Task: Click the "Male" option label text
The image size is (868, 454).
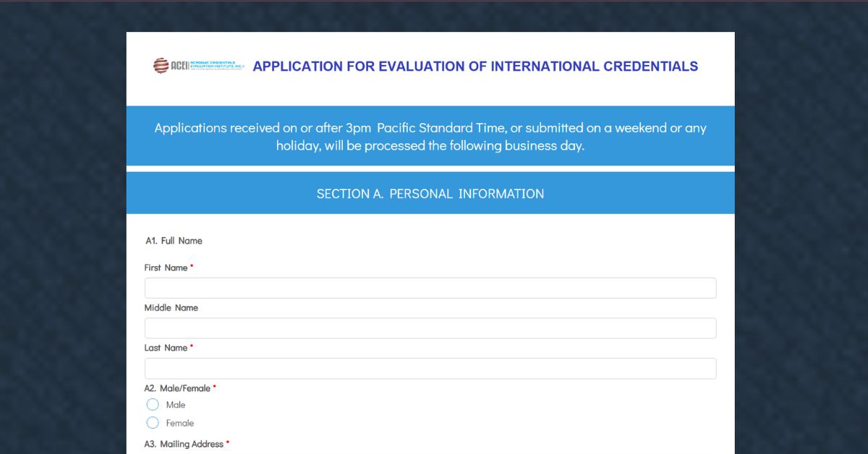Action: (x=176, y=405)
